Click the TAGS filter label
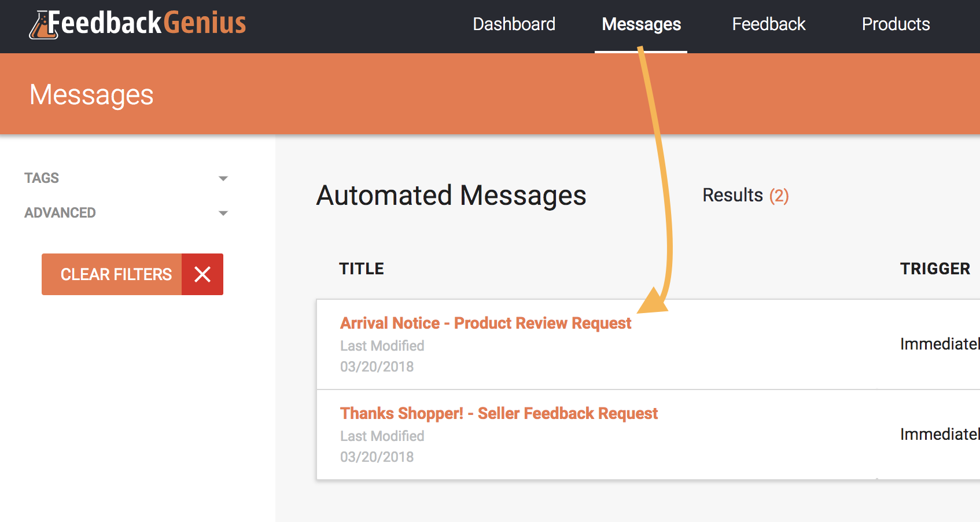 pyautogui.click(x=42, y=178)
